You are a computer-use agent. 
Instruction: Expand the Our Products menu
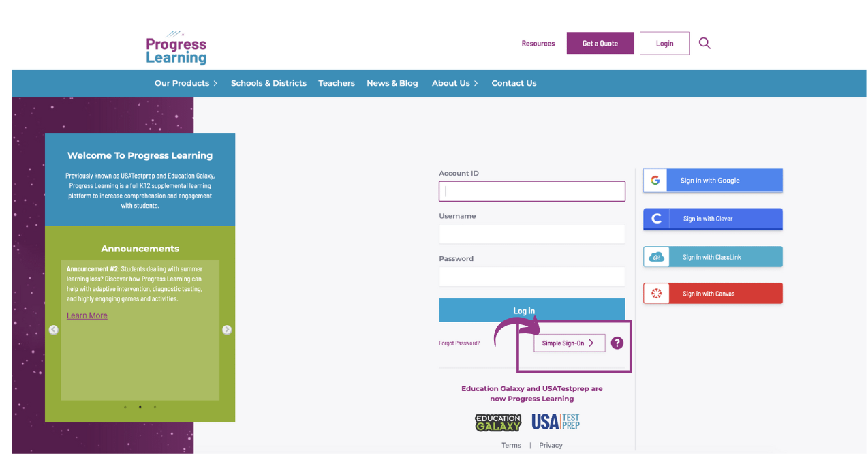pyautogui.click(x=186, y=83)
